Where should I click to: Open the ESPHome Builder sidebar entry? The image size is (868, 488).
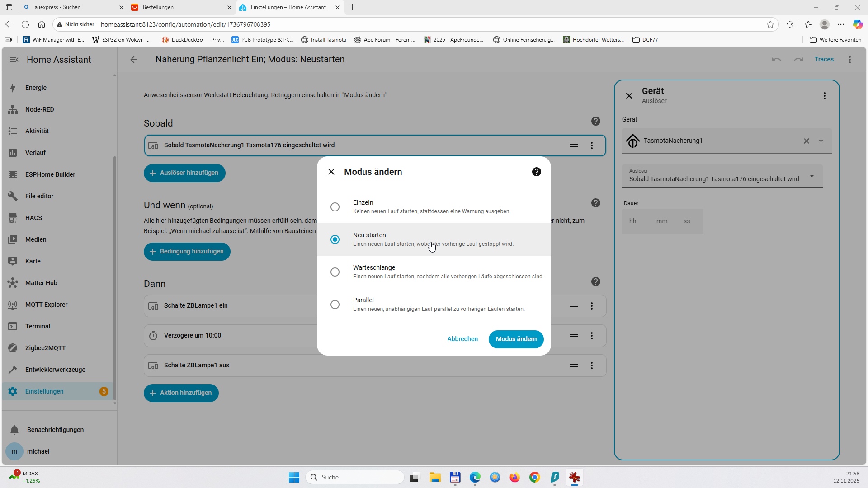pyautogui.click(x=50, y=174)
